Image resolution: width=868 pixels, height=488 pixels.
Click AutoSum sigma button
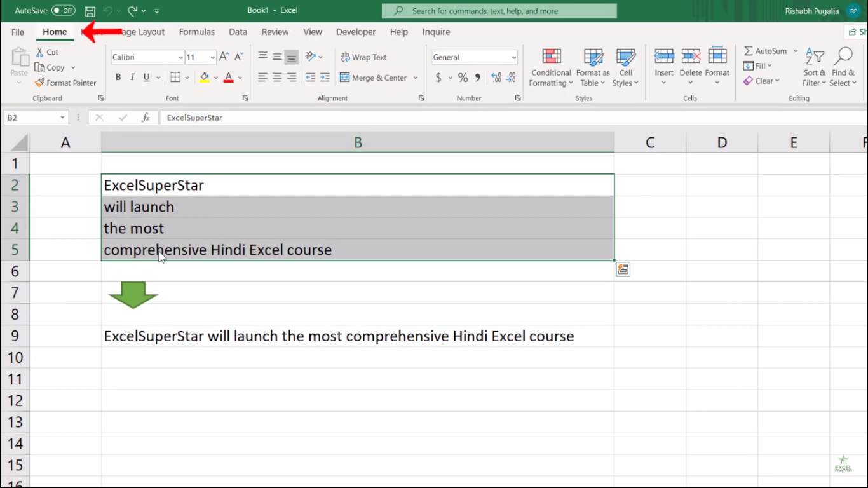pos(766,51)
